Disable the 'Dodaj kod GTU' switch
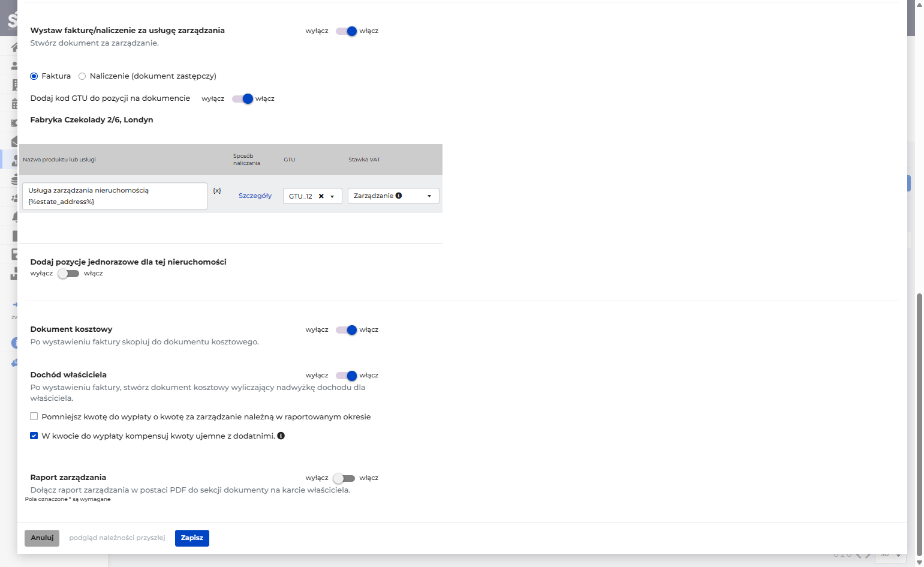The image size is (924, 567). [x=242, y=99]
